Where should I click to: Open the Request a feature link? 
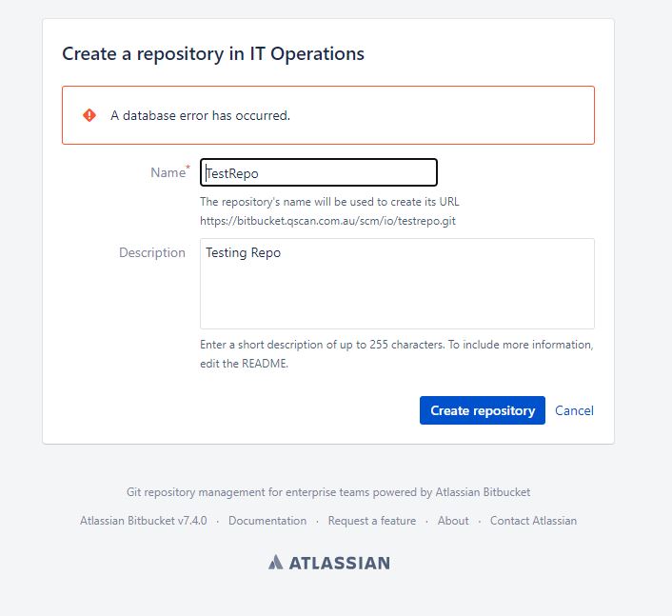point(372,521)
